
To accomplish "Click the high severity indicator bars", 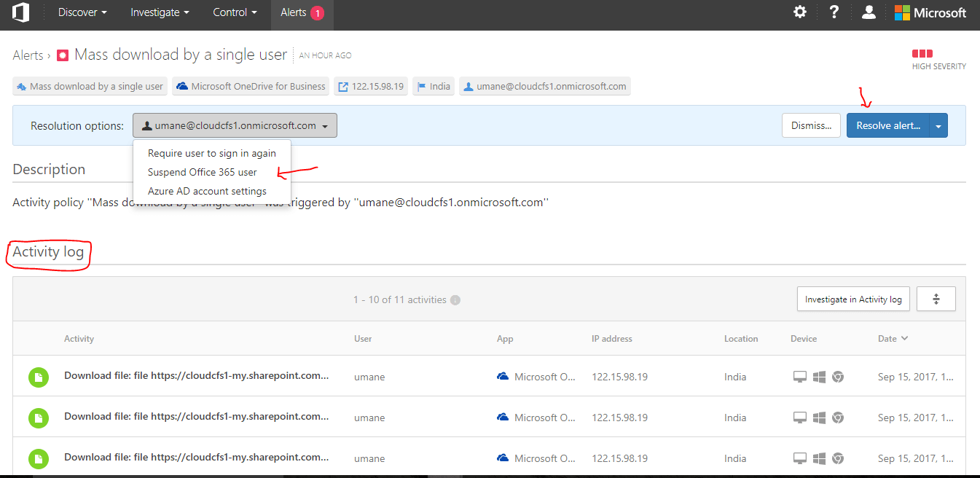I will click(922, 54).
